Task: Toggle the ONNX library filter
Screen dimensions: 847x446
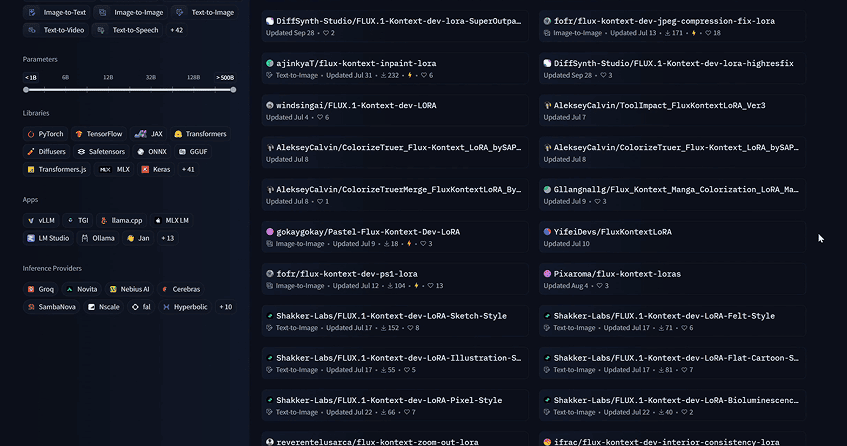Action: [152, 152]
